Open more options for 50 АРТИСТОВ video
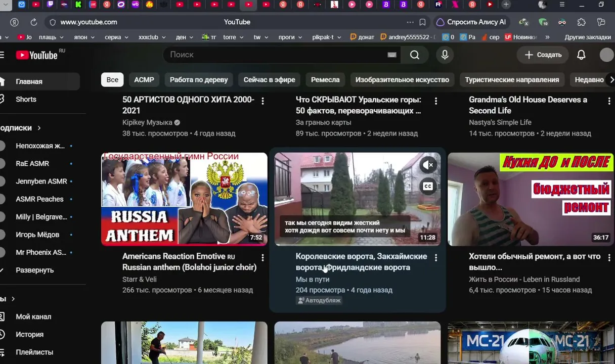This screenshot has width=615, height=364. pyautogui.click(x=262, y=101)
